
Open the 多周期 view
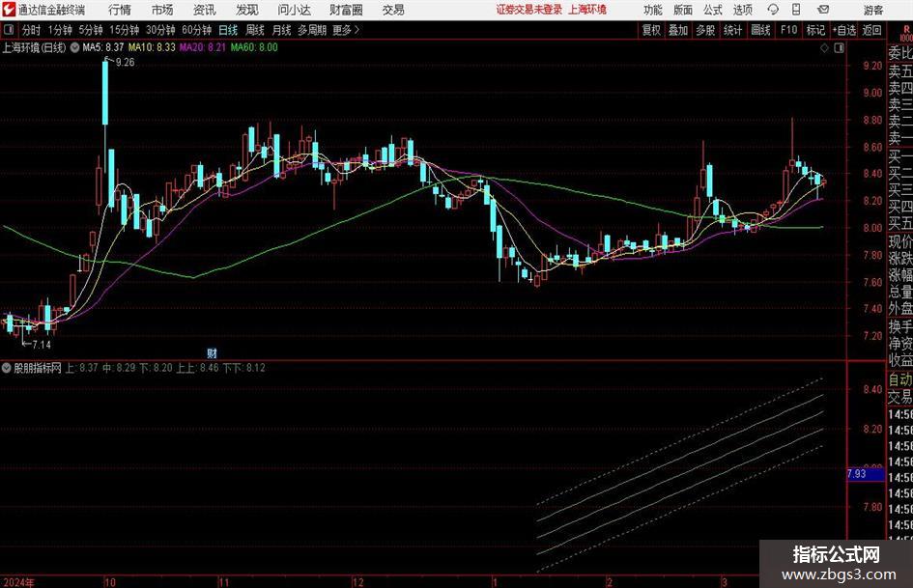tap(312, 30)
